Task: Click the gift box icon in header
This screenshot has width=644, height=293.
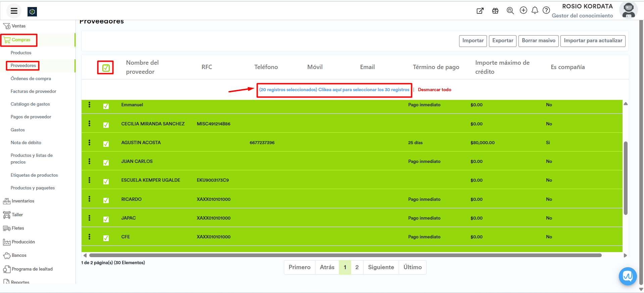Action: pos(495,11)
